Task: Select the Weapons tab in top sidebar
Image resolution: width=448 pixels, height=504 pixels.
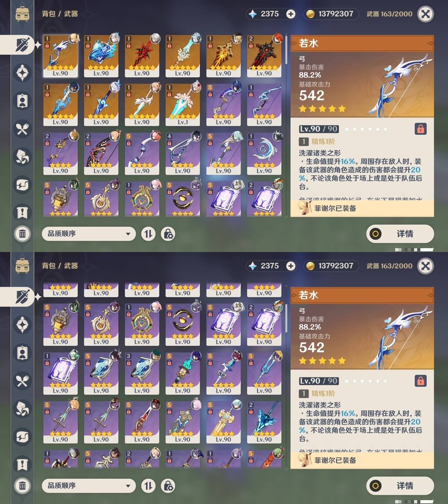Action: coord(22,45)
